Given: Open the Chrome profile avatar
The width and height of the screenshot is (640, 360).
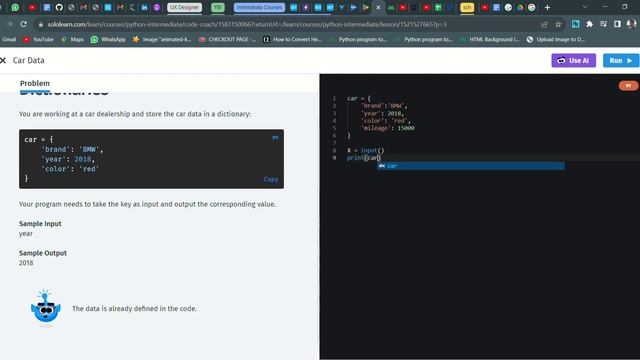Looking at the screenshot, I should (x=631, y=24).
